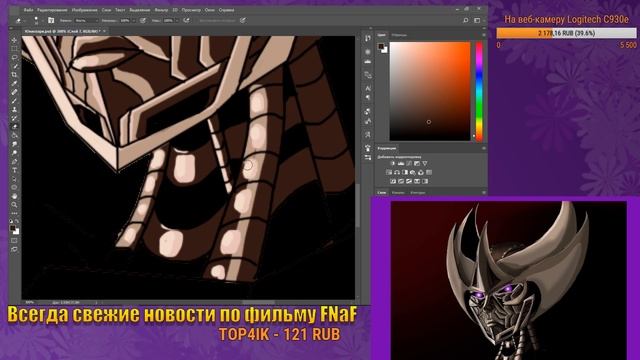Open the File menu

tap(28, 10)
